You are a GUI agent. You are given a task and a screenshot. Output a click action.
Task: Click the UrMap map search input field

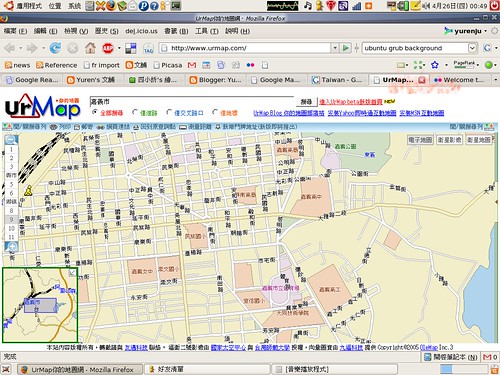click(192, 101)
